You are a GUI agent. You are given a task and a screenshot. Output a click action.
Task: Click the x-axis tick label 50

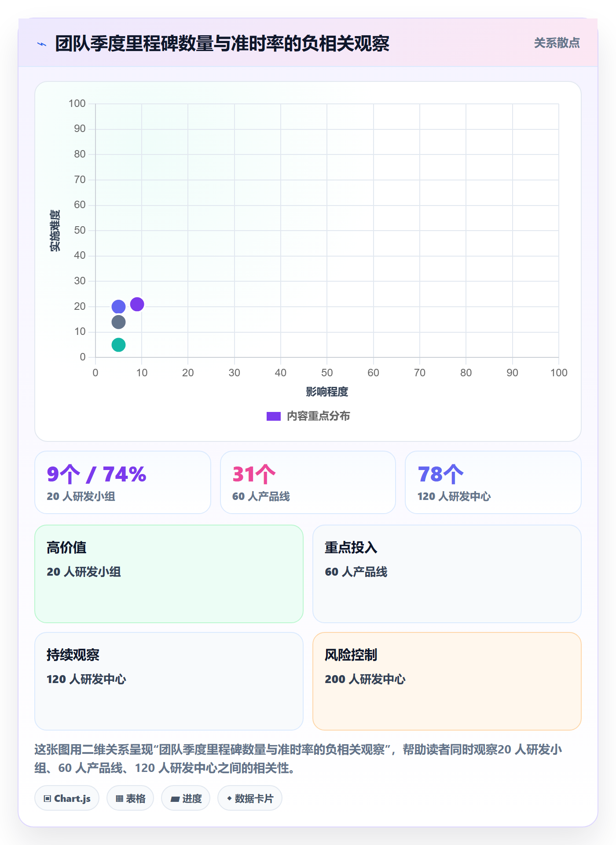pos(327,373)
